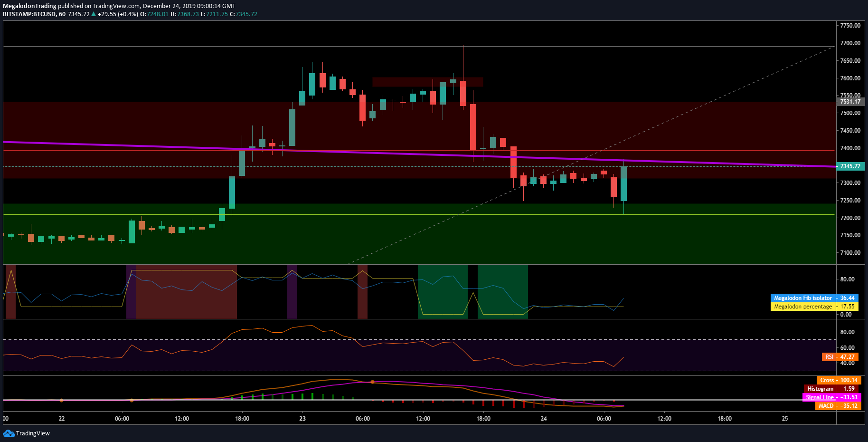Click the TradingView cloud logo icon
868x442 pixels.
9,433
